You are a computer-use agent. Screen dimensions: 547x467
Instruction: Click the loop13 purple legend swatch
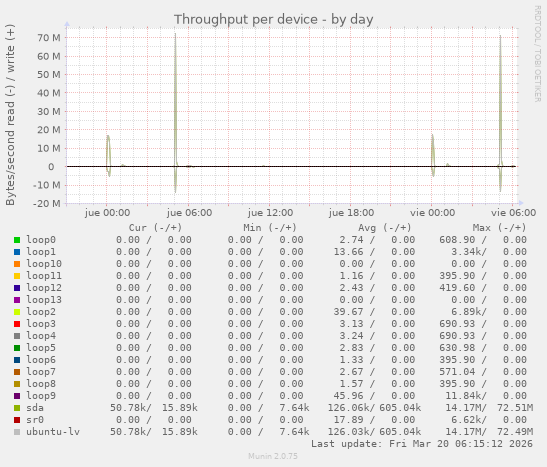(17, 300)
